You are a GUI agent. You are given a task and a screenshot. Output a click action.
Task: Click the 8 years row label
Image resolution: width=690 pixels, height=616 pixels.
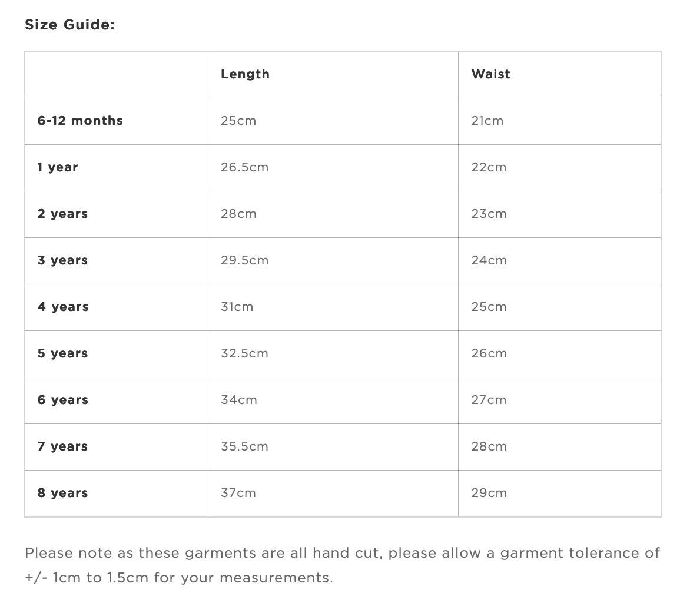pyautogui.click(x=62, y=493)
